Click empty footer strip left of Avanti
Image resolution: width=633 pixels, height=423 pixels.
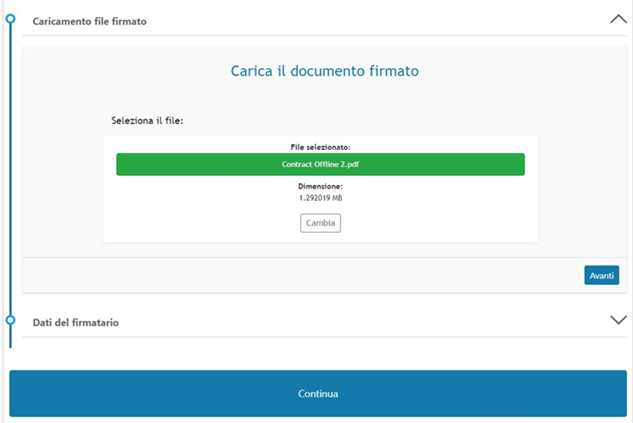point(303,275)
